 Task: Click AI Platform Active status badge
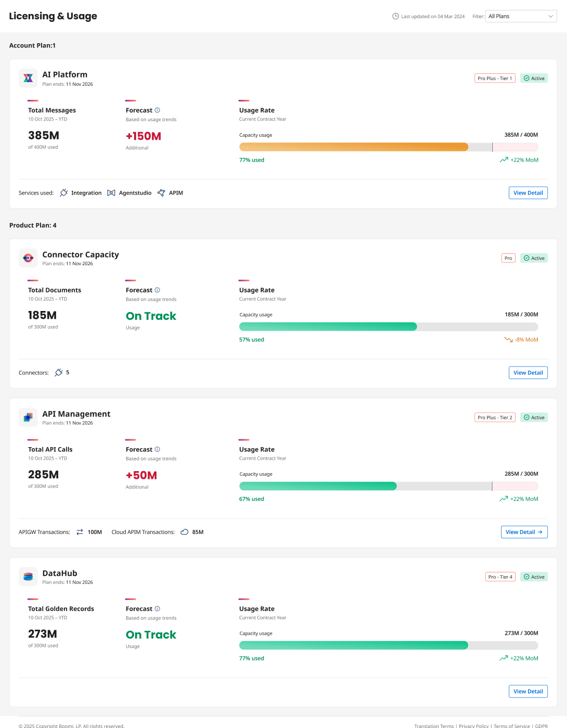tap(534, 79)
